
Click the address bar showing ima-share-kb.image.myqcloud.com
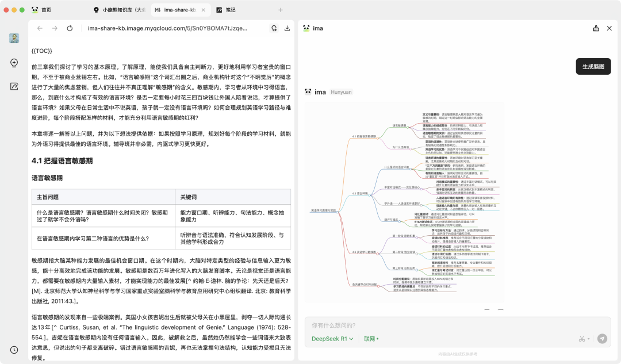click(167, 28)
